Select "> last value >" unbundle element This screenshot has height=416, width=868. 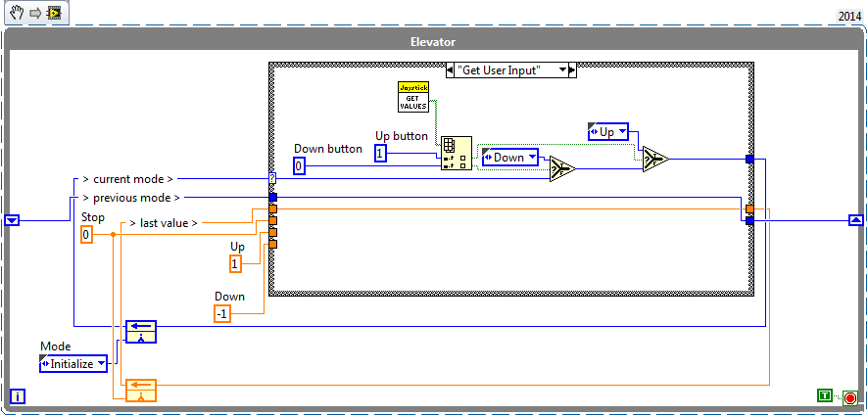(x=163, y=223)
